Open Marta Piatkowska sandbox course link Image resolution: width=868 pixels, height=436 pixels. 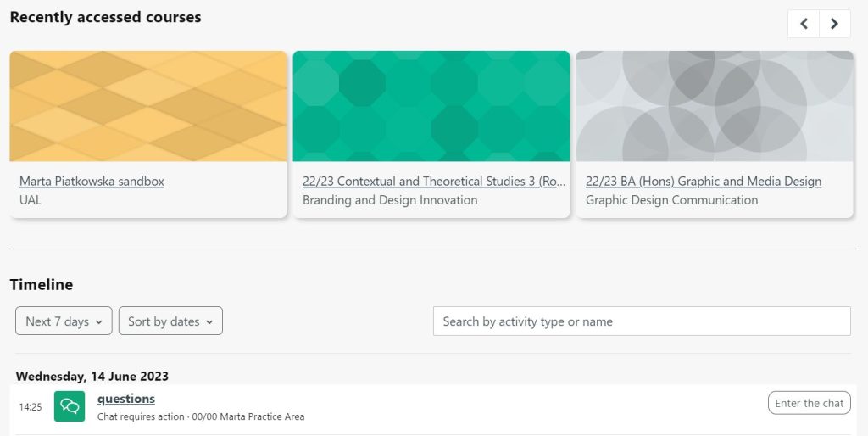pyautogui.click(x=92, y=182)
